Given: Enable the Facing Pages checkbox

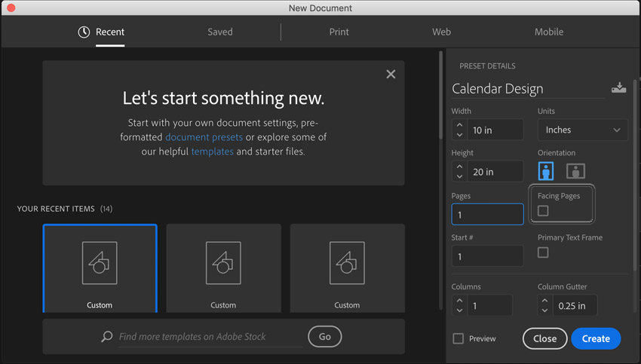Looking at the screenshot, I should point(543,211).
